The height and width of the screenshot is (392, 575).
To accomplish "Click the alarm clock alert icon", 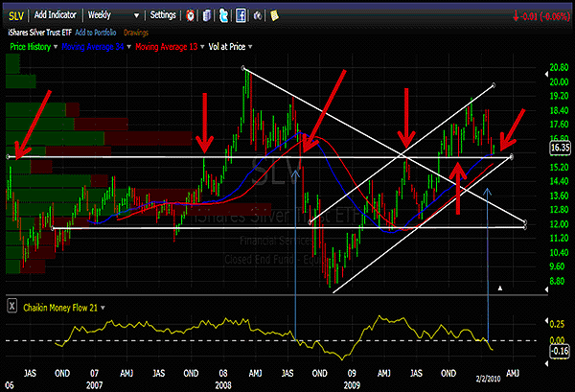I will click(192, 16).
